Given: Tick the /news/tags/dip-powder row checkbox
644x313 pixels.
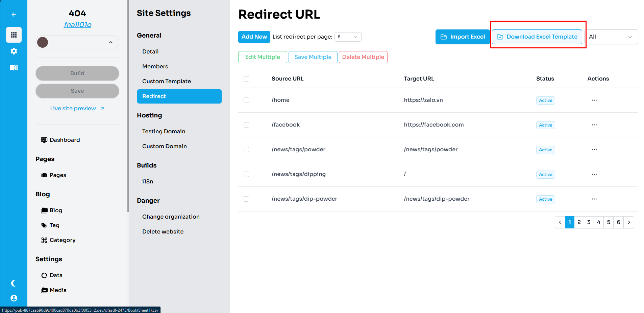Looking at the screenshot, I should point(246,199).
